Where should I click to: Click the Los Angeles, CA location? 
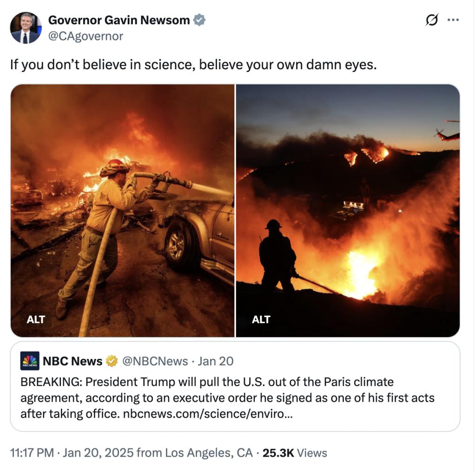[x=209, y=453]
